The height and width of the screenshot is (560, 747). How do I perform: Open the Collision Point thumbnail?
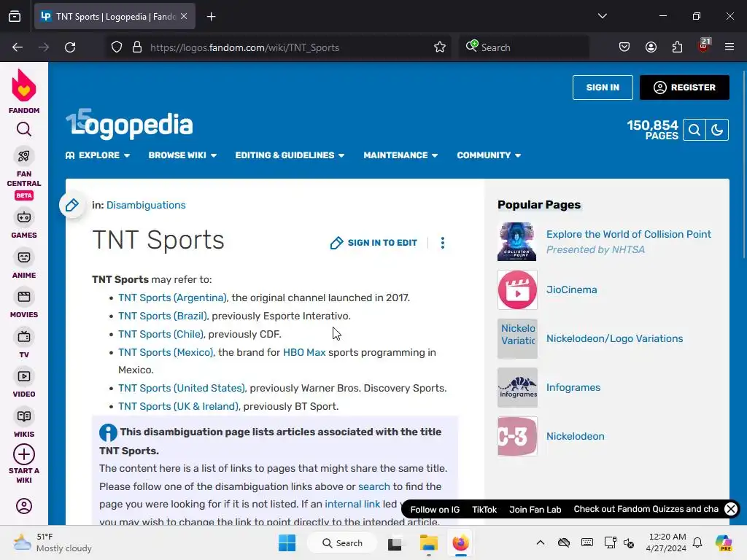[517, 241]
